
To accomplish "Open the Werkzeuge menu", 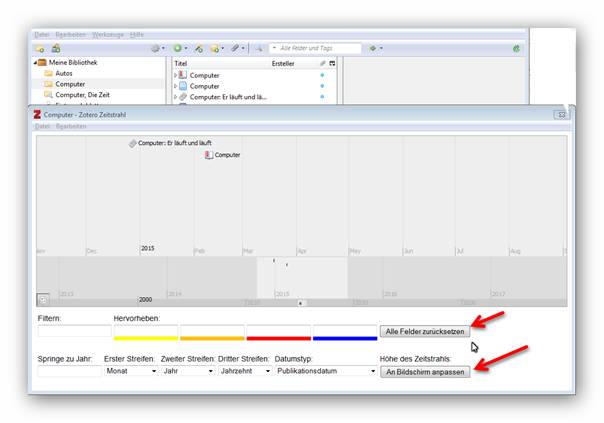I will tap(108, 35).
